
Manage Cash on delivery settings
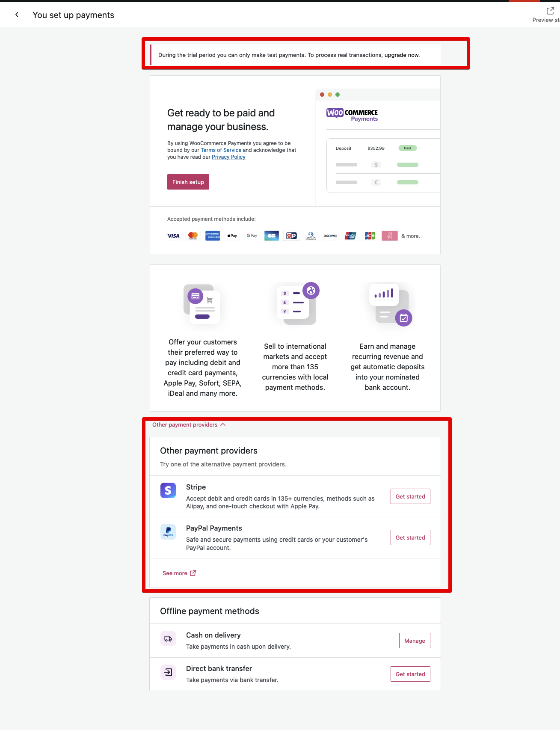[414, 641]
